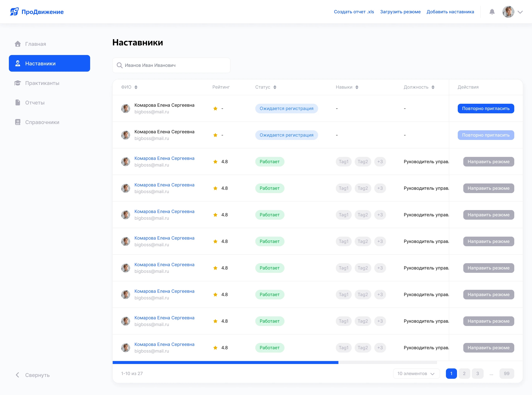Expand the profile menu chevron
This screenshot has height=395, width=532.
pyautogui.click(x=520, y=12)
